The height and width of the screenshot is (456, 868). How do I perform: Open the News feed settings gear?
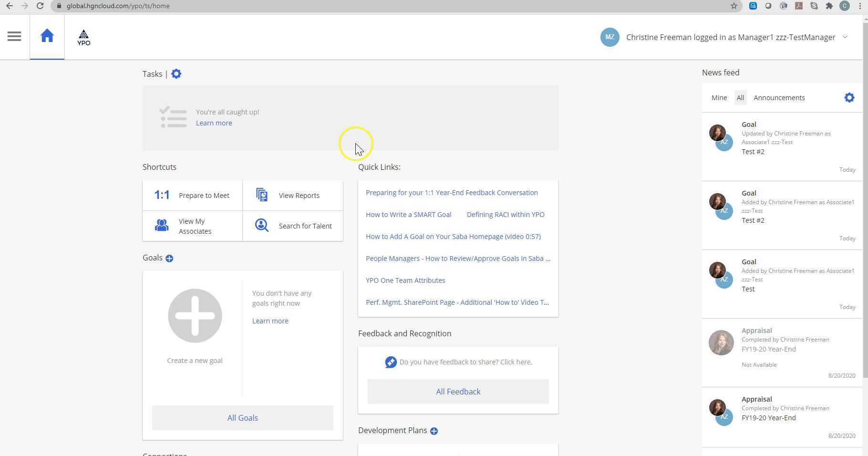(x=849, y=97)
